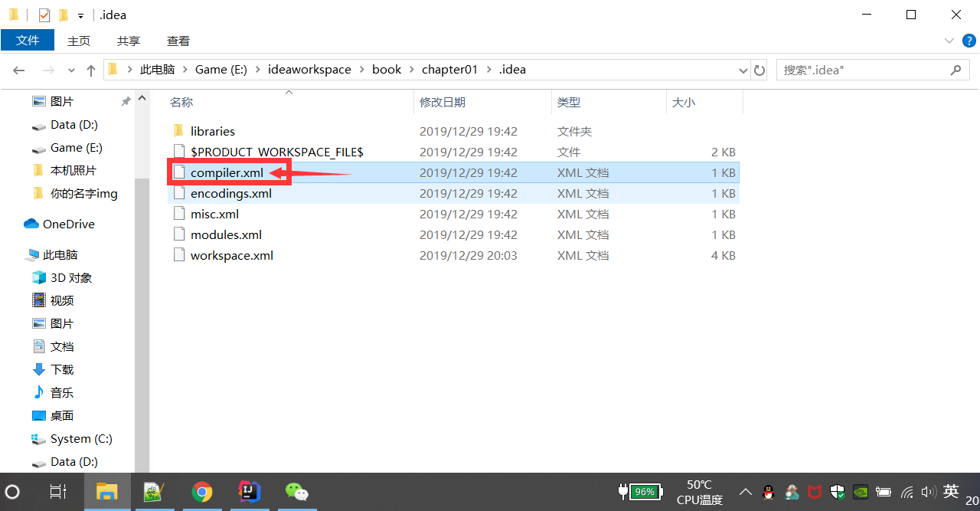
Task: Open QQ from the system tray
Action: point(768,492)
